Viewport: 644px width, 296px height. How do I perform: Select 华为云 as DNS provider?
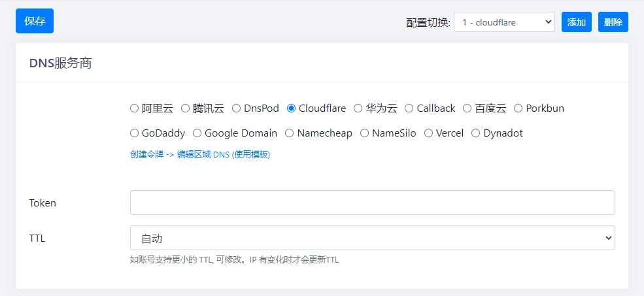[x=358, y=108]
